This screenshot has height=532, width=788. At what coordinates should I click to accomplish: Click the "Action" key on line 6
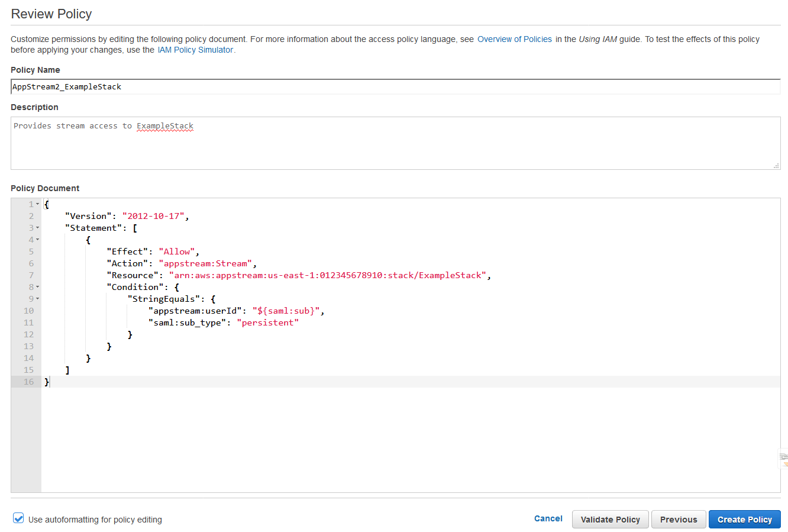pyautogui.click(x=127, y=263)
